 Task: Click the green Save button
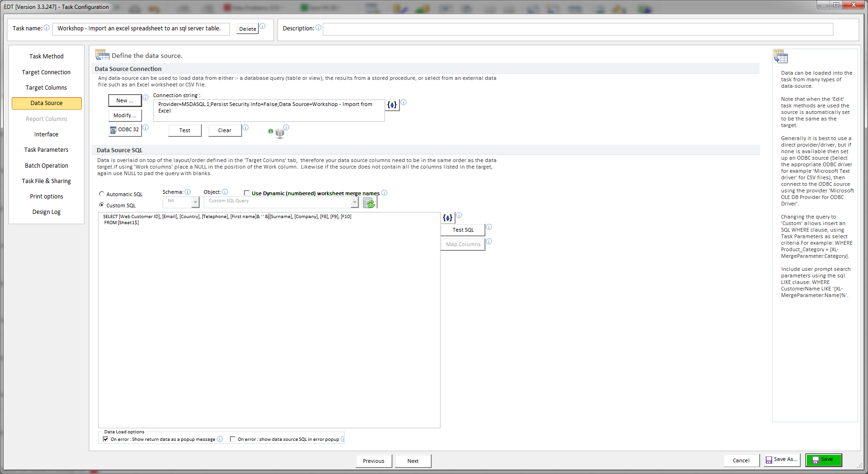tap(823, 460)
